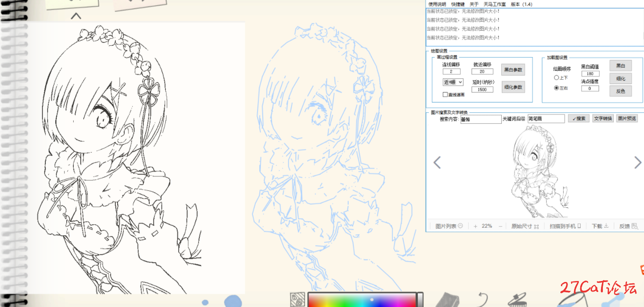Image resolution: width=644 pixels, height=307 pixels.
Task: Zoom in with the plus icon
Action: (x=475, y=226)
